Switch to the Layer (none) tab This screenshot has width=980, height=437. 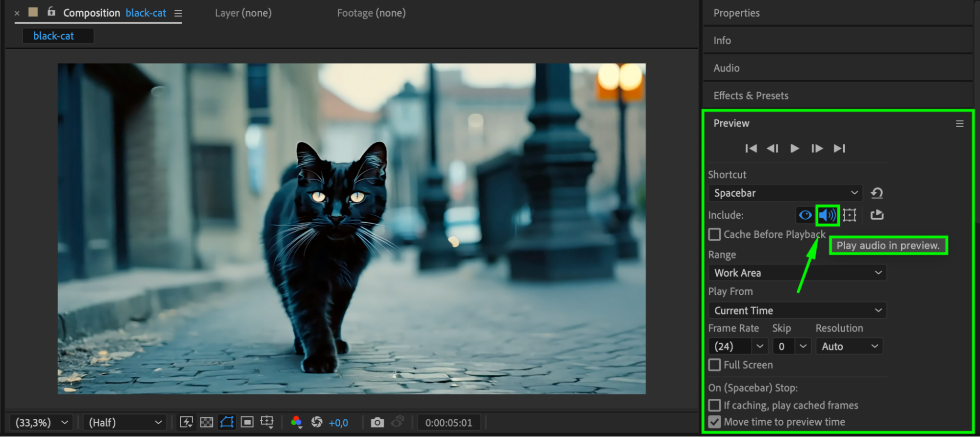coord(243,13)
